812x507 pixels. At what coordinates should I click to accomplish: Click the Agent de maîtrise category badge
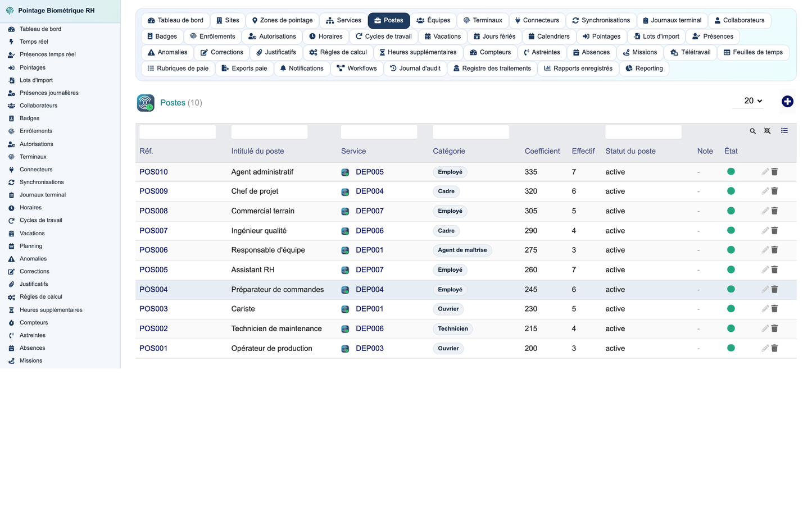tap(462, 250)
